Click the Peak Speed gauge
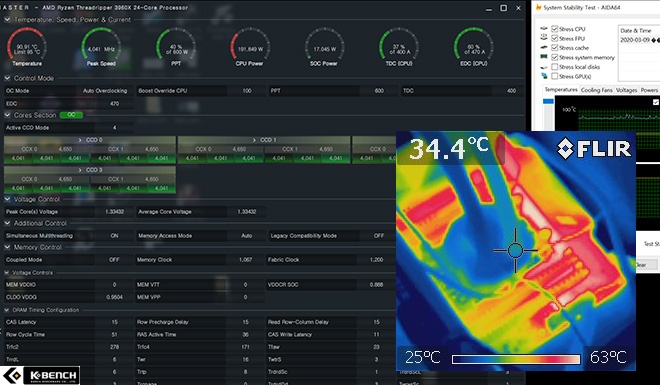Image resolution: width=660 pixels, height=385 pixels. (x=101, y=47)
